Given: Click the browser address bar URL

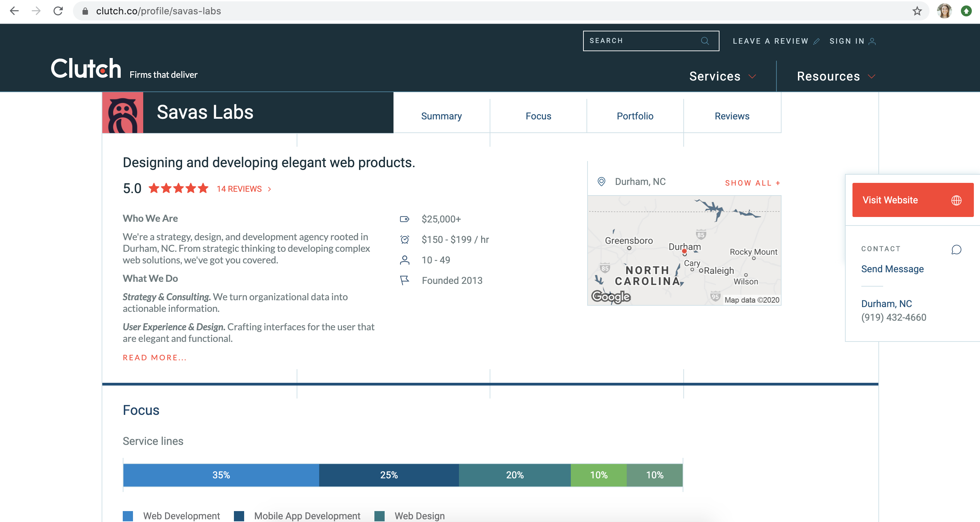Looking at the screenshot, I should 158,11.
